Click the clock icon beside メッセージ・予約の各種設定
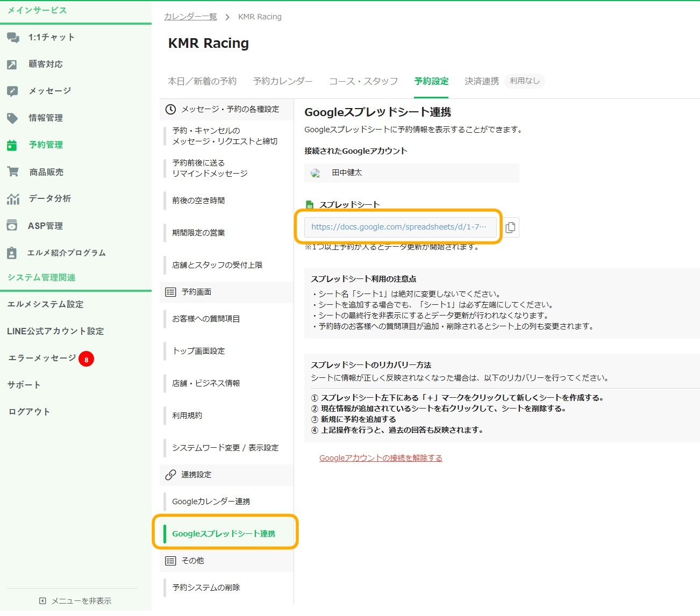Viewport: 700px width, 616px height. [x=170, y=109]
